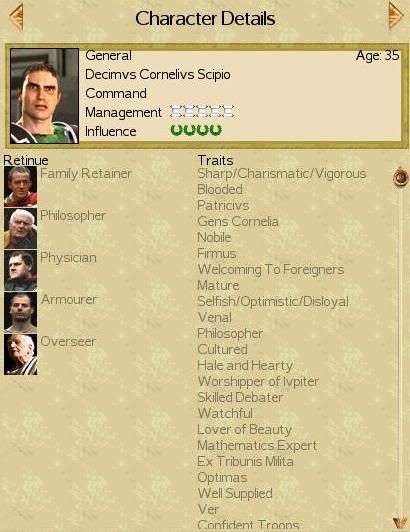Click the Worshipper of Ivpiter trait

coord(258,381)
